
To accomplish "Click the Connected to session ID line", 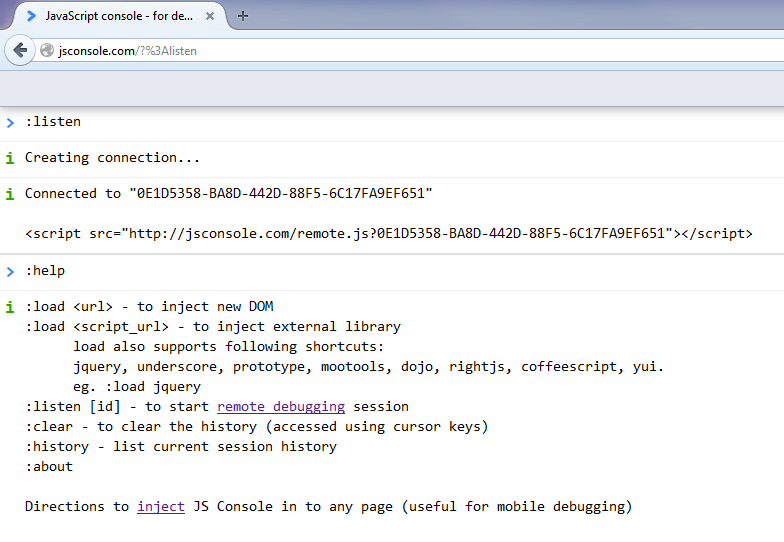I will click(x=228, y=194).
